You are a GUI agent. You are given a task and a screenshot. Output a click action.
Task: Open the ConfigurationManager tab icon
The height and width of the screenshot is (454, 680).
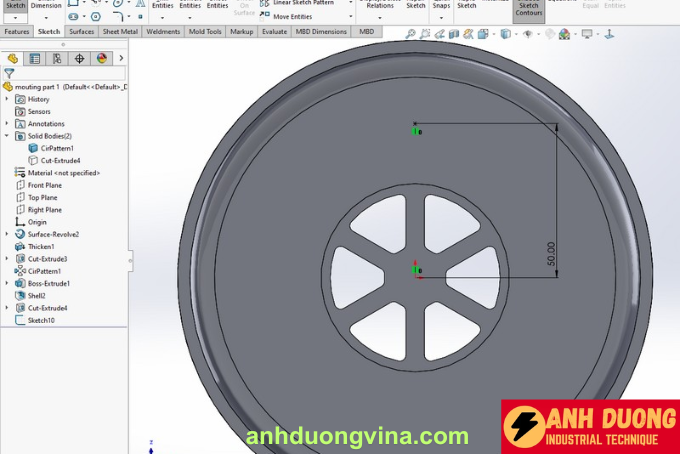pos(57,58)
